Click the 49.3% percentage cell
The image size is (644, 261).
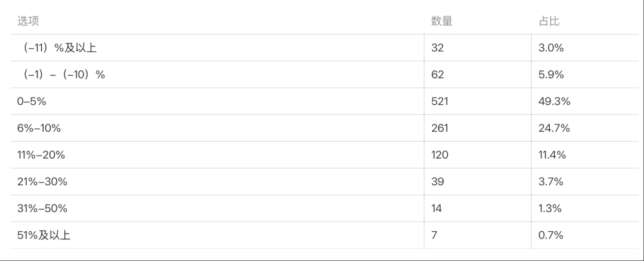click(554, 102)
